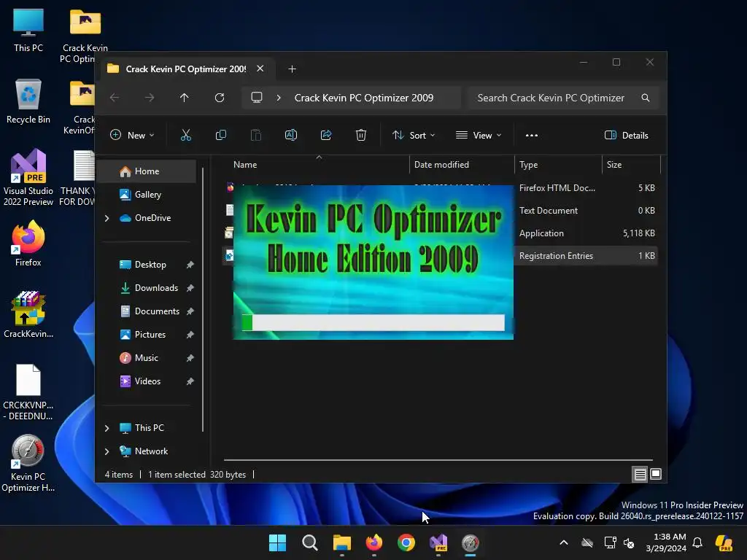Open Windows Start button
Image resolution: width=747 pixels, height=560 pixels.
tap(277, 542)
